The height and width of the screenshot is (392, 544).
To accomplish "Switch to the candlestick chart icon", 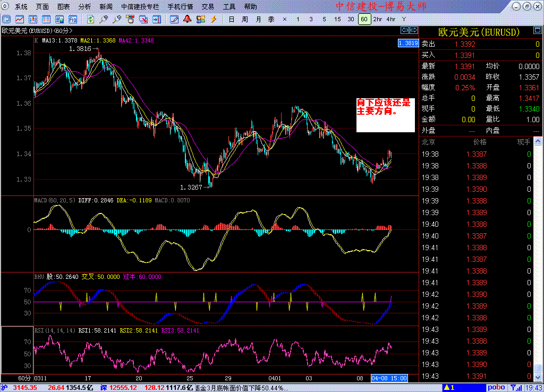I will (32, 20).
